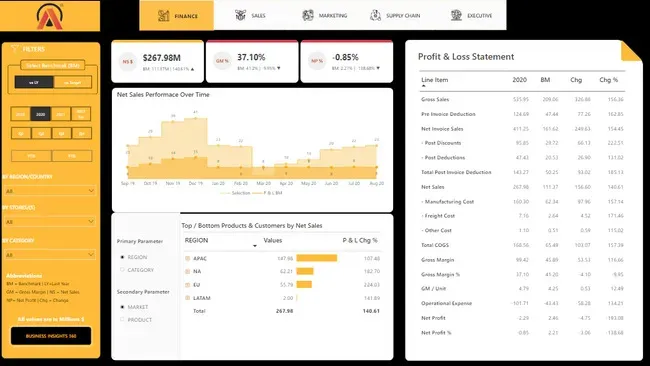Screen dimensions: 650x366
Task: Filter by quarter Q2
Action: pyautogui.click(x=41, y=133)
